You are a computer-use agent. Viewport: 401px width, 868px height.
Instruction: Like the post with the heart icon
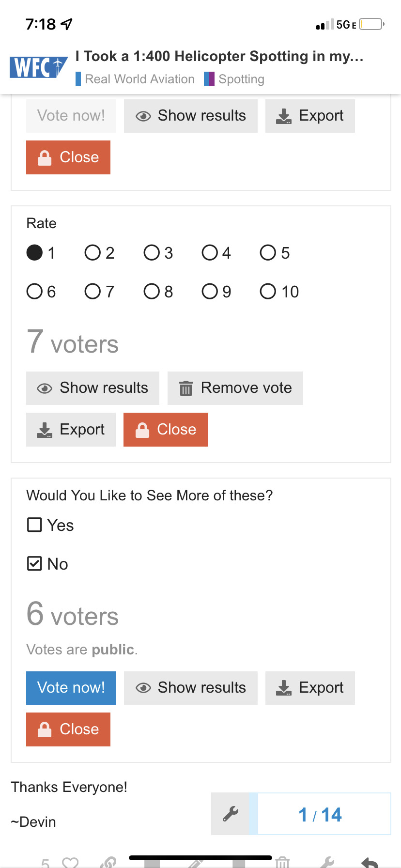tap(71, 862)
